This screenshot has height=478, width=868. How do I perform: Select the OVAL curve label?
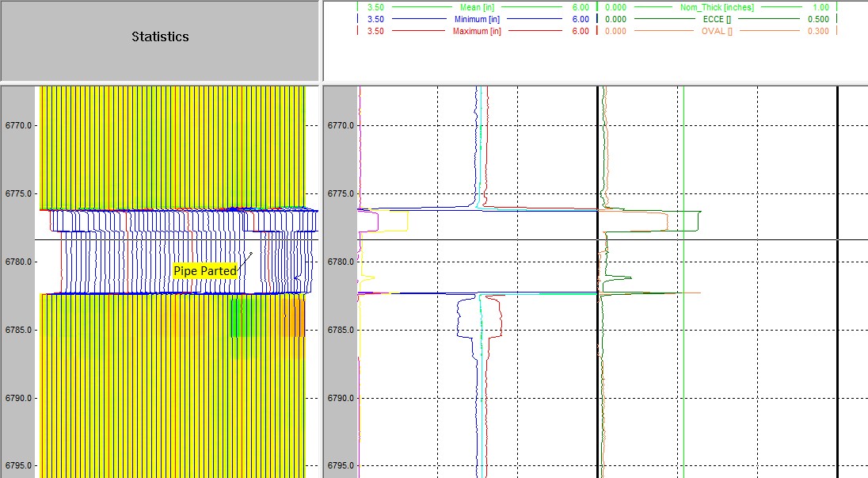[x=715, y=32]
